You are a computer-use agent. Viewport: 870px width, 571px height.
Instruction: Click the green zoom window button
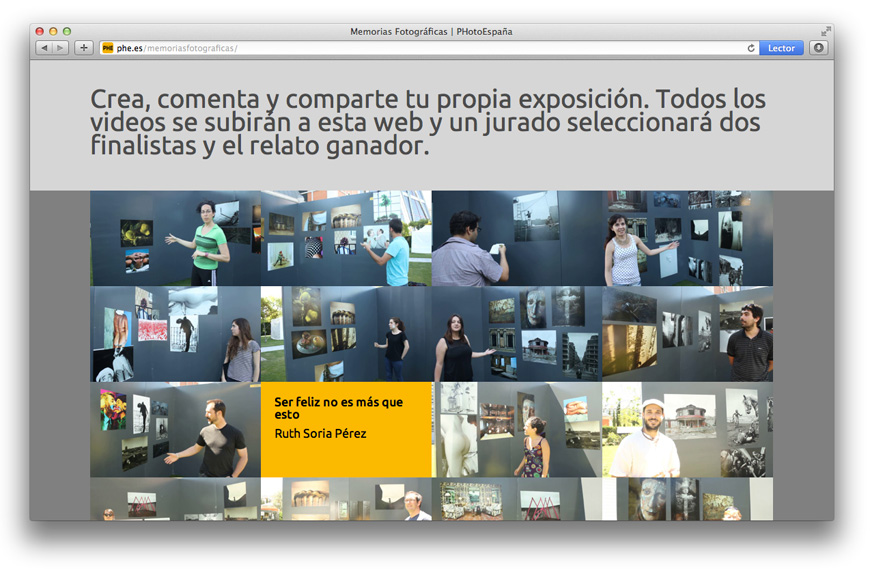67,31
